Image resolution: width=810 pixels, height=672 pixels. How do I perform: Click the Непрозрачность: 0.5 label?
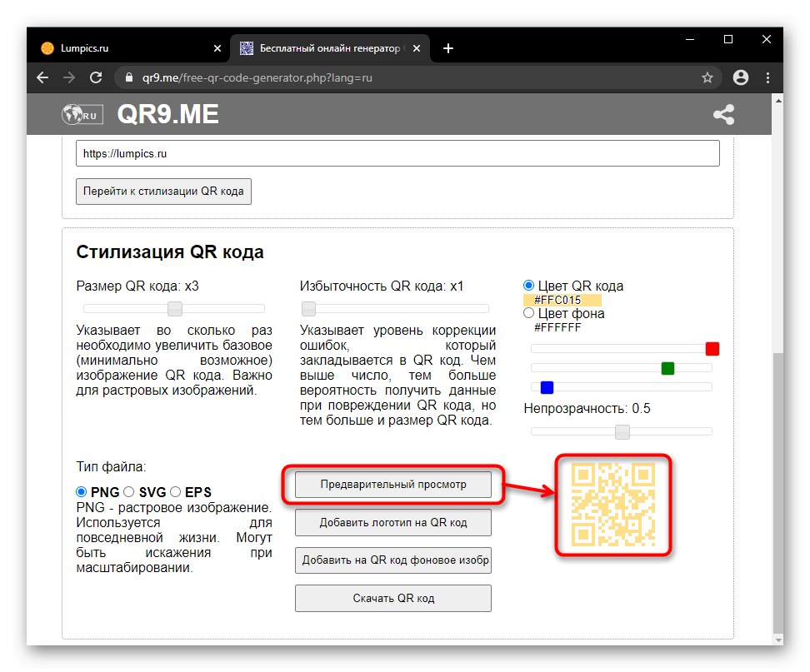[587, 408]
